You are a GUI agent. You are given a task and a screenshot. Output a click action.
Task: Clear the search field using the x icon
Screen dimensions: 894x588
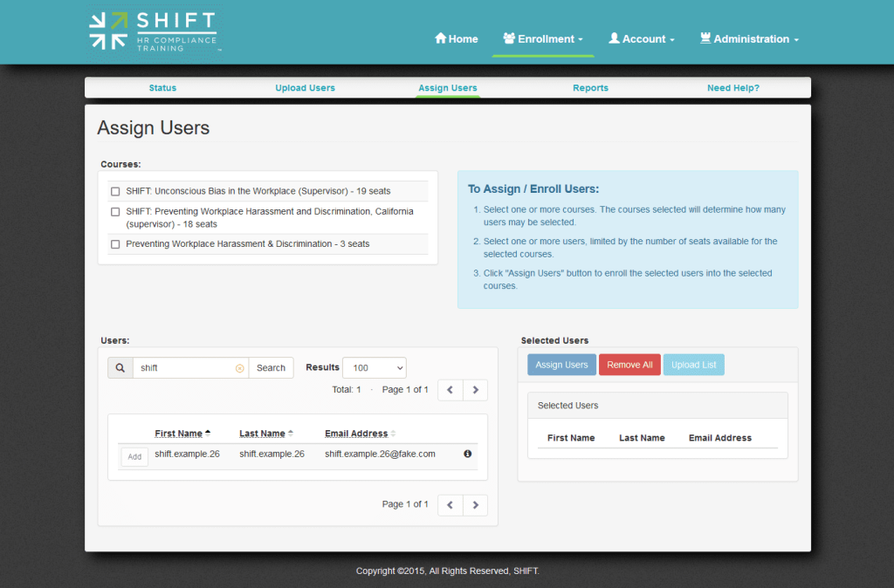239,368
